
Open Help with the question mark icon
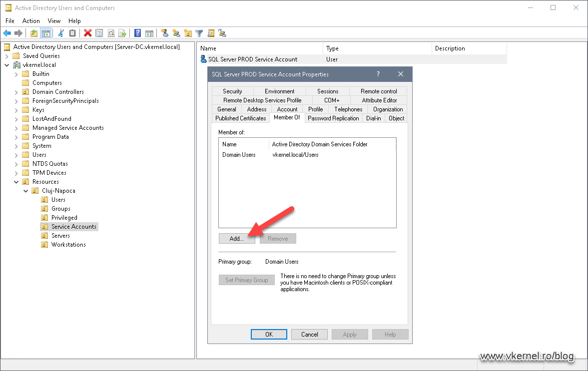coord(137,33)
